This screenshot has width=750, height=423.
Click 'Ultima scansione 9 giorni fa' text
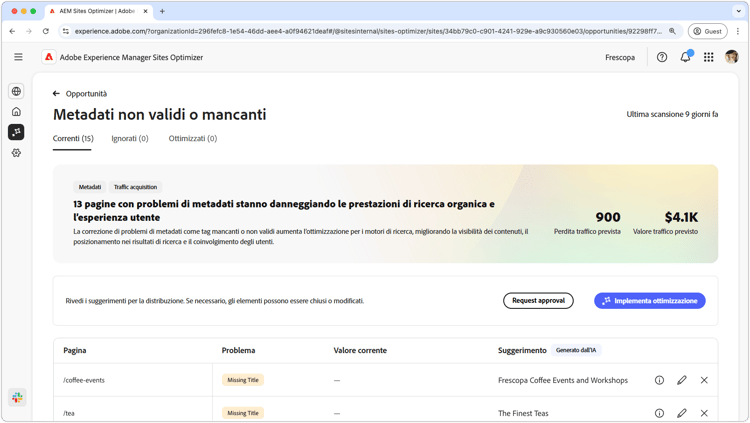[x=672, y=114]
